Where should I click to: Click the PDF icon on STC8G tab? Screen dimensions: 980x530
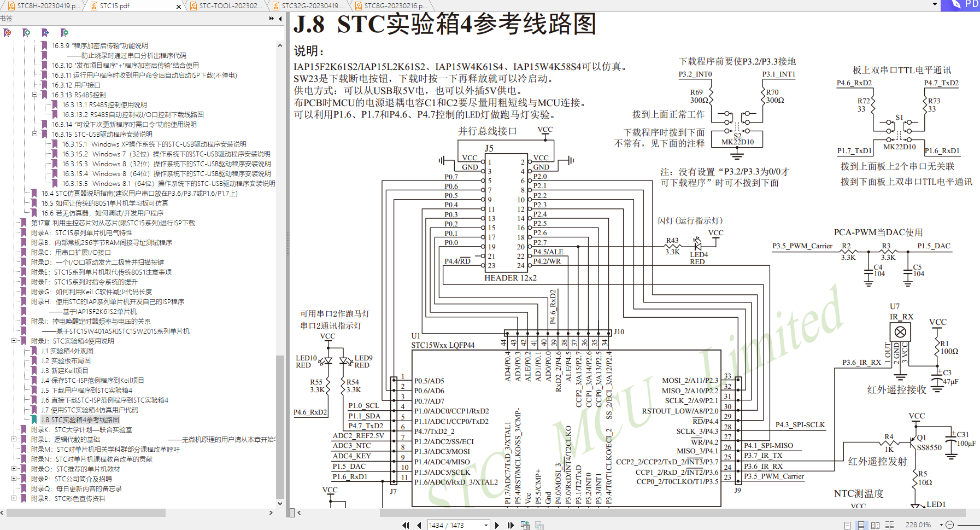[359, 6]
